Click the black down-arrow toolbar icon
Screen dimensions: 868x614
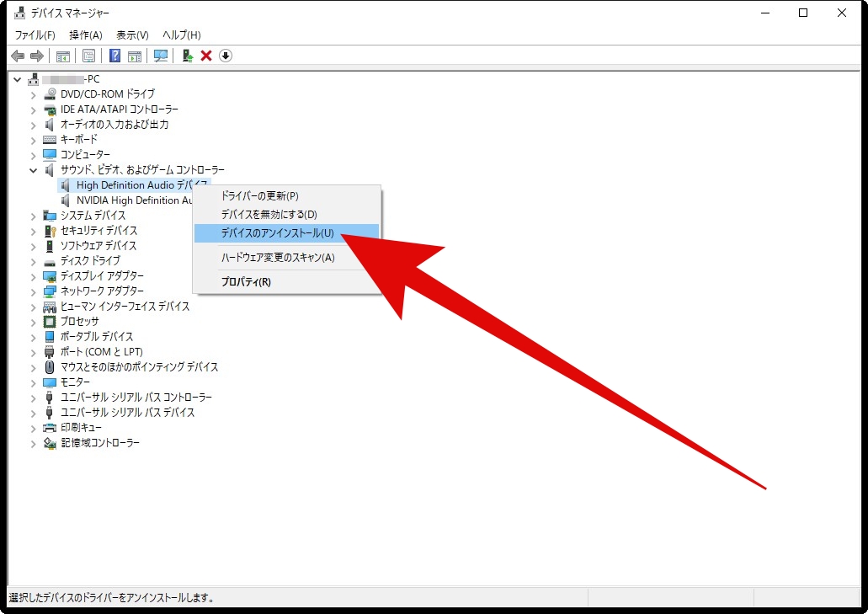[226, 56]
